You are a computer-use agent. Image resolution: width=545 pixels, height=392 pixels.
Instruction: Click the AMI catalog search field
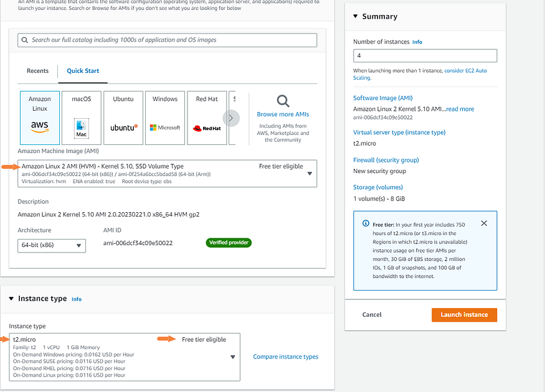tap(167, 40)
